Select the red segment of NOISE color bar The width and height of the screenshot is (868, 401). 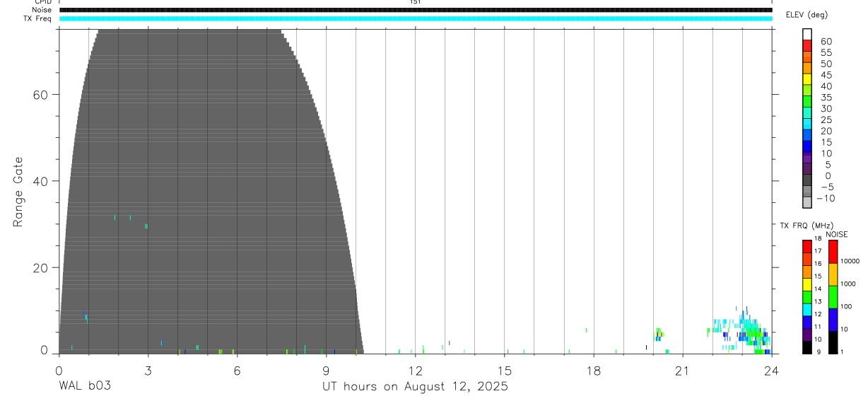pyautogui.click(x=833, y=252)
